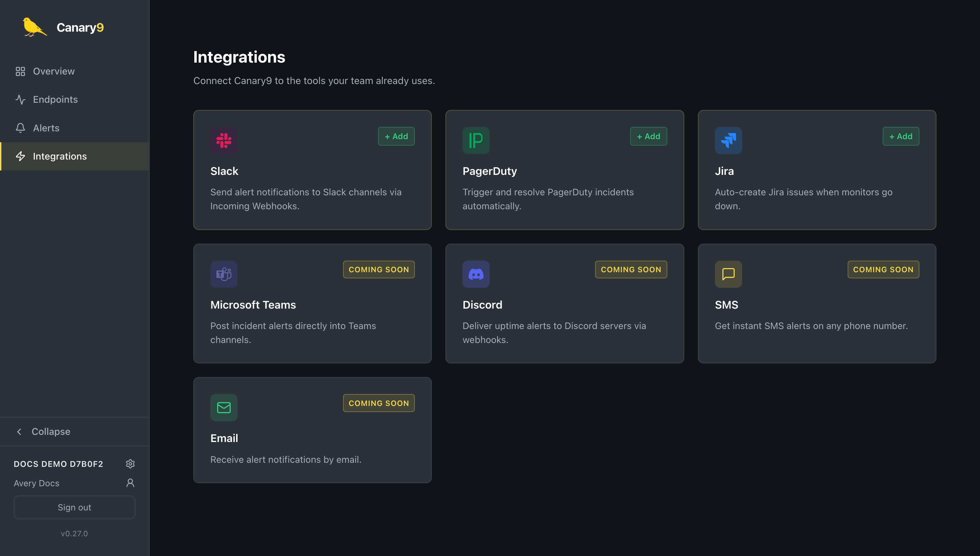Add the Jira integration
Image resolution: width=980 pixels, height=556 pixels.
[x=901, y=136]
